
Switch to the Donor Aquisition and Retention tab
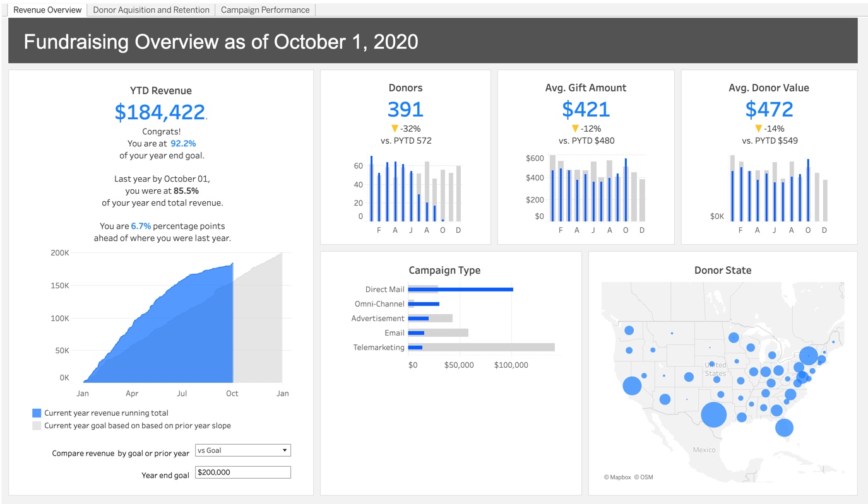click(x=151, y=9)
